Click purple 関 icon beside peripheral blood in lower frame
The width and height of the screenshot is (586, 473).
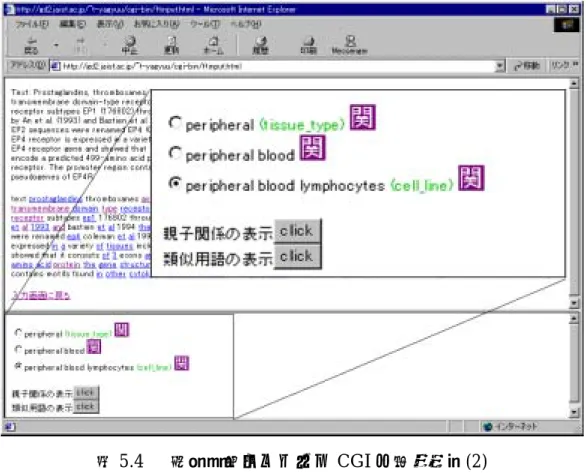[94, 346]
